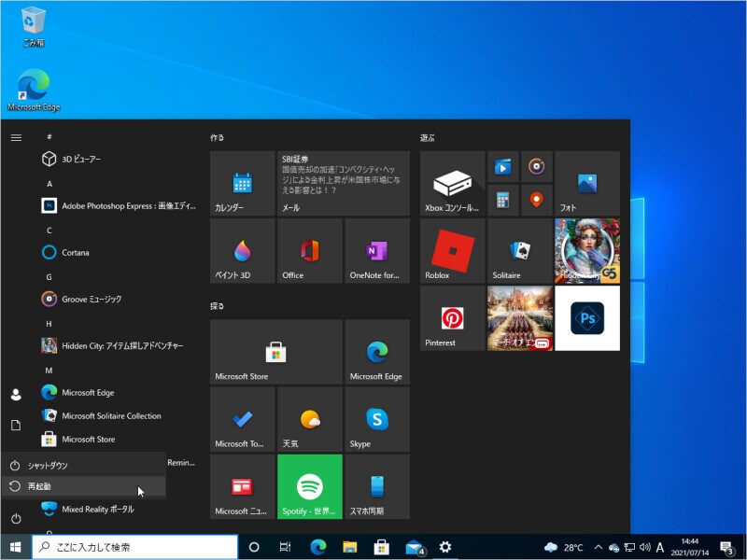The width and height of the screenshot is (747, 560).
Task: Open the Paint 3D tile
Action: pos(241,250)
